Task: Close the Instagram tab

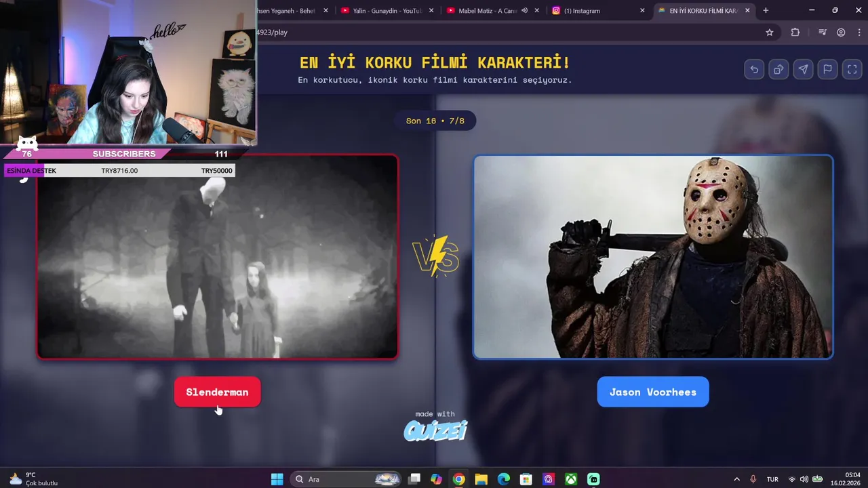Action: 643,10
